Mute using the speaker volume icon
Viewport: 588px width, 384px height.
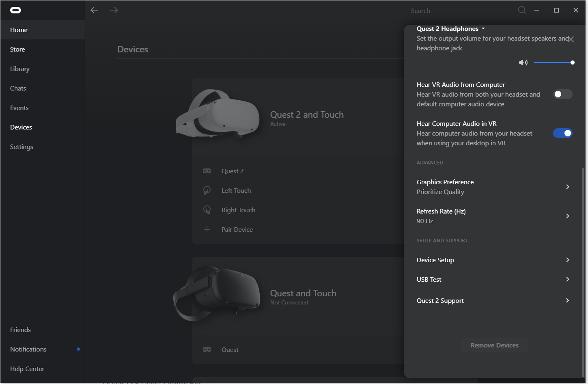(523, 63)
